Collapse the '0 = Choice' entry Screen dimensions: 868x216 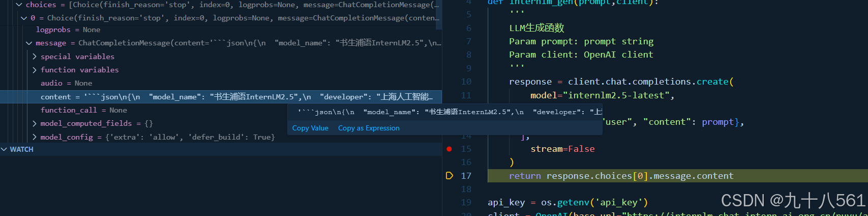(24, 18)
